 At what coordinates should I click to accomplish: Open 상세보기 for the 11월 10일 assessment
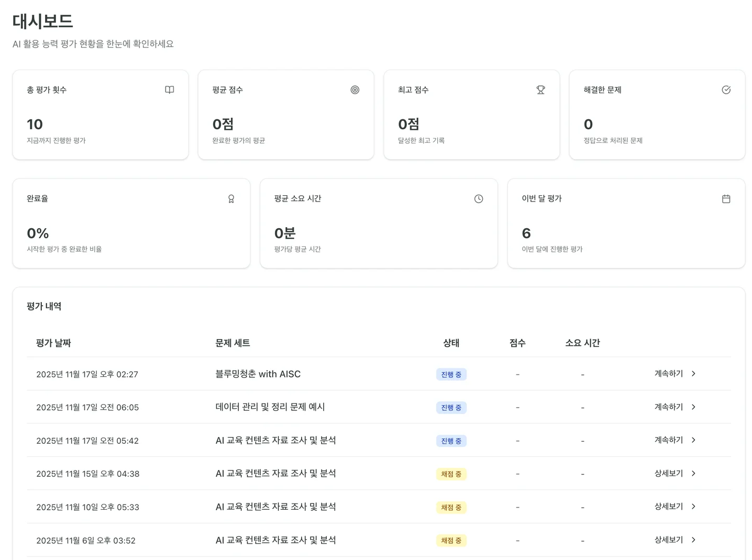(x=668, y=506)
